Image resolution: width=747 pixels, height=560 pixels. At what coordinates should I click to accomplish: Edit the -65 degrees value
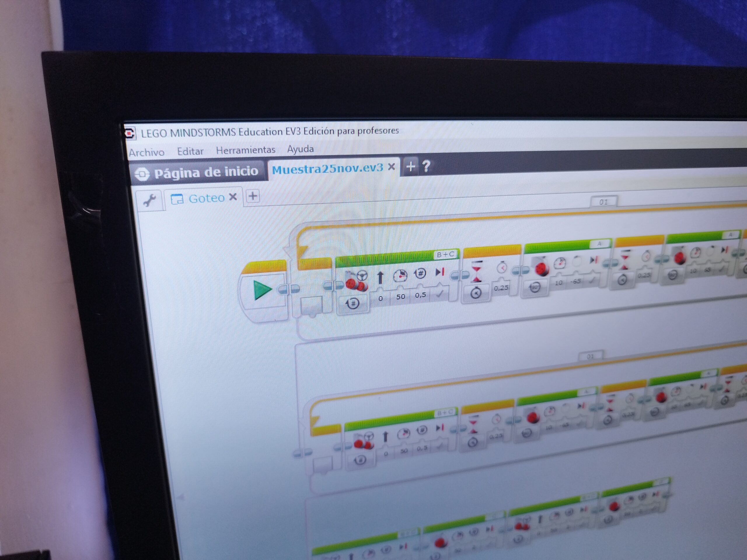[x=575, y=281]
